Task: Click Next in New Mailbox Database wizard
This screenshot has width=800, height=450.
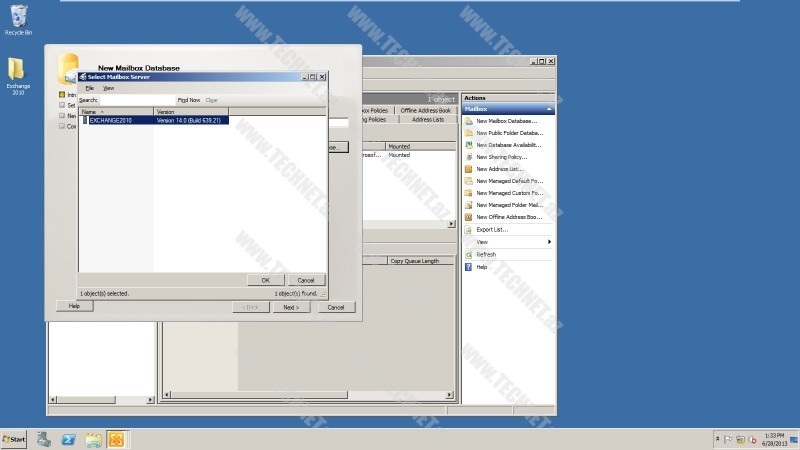Action: click(291, 307)
